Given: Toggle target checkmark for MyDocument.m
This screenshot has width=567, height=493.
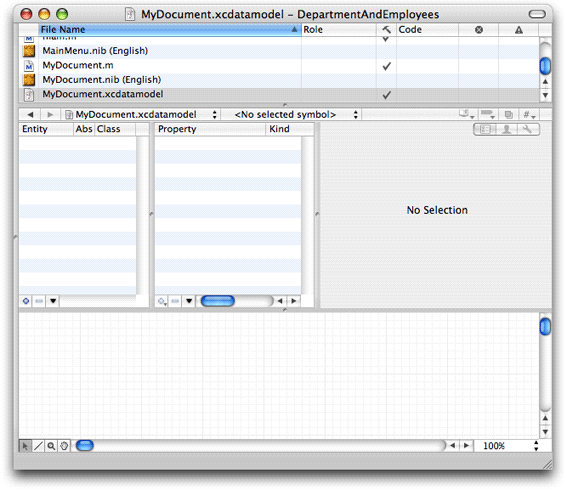Looking at the screenshot, I should point(387,66).
